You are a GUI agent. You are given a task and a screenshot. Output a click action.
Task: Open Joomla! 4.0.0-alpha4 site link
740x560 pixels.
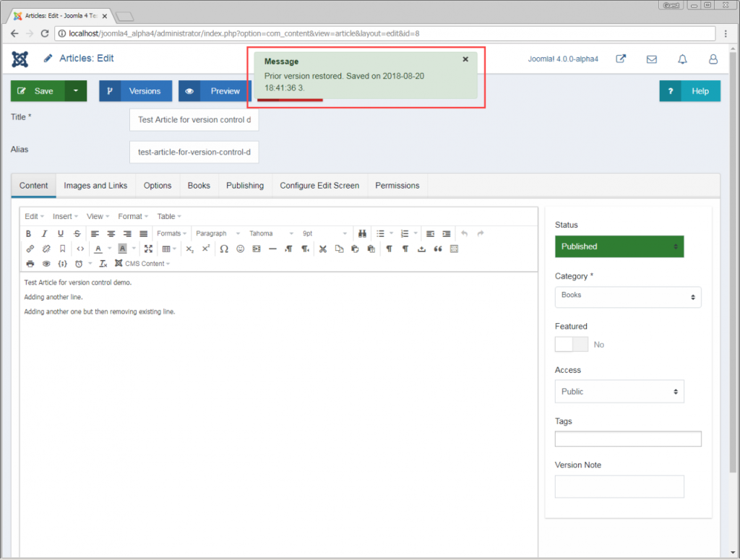tap(563, 59)
